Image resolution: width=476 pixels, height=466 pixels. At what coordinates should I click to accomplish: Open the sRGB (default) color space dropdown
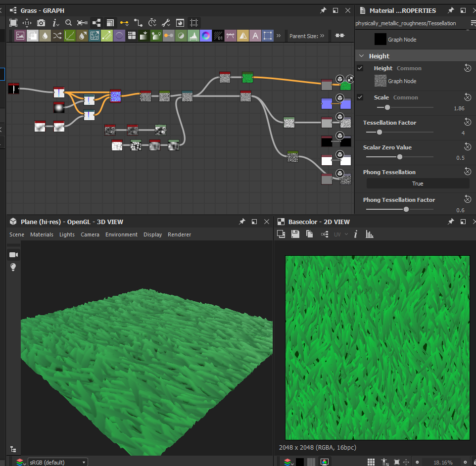coord(57,462)
